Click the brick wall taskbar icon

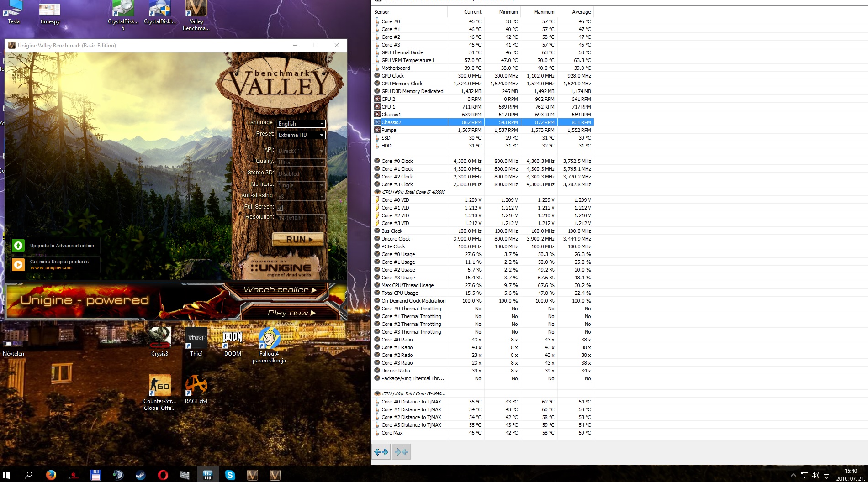tap(185, 475)
